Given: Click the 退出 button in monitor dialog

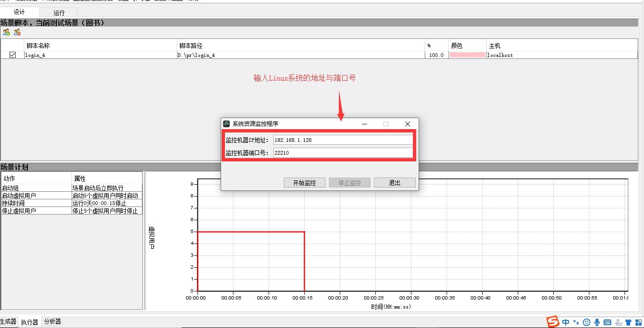Looking at the screenshot, I should pyautogui.click(x=394, y=183).
